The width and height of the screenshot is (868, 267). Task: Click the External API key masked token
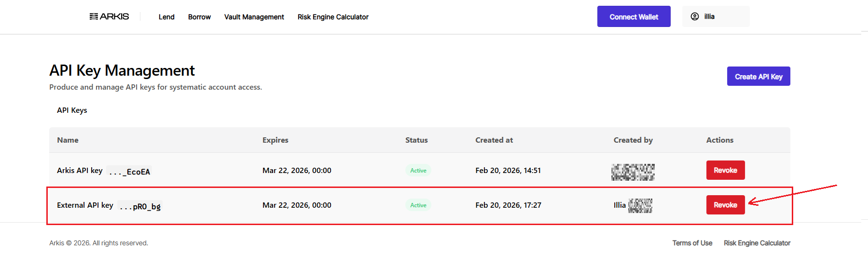pyautogui.click(x=140, y=207)
